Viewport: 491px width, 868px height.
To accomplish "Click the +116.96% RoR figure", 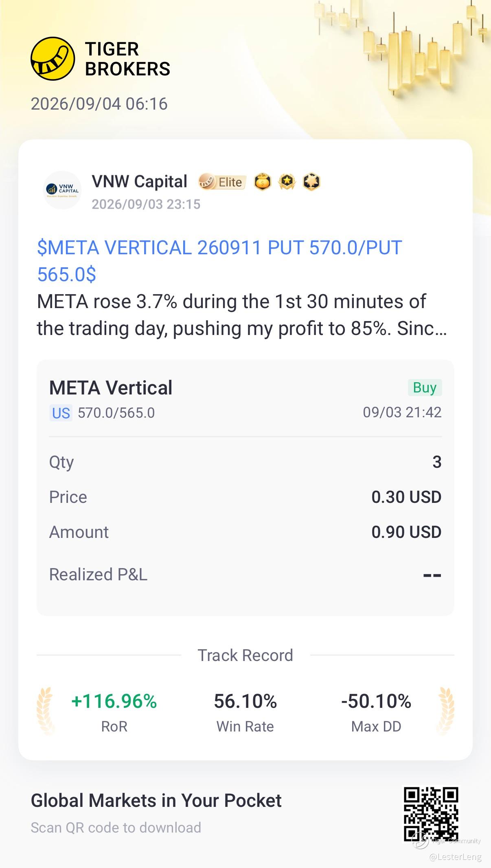I will click(114, 701).
